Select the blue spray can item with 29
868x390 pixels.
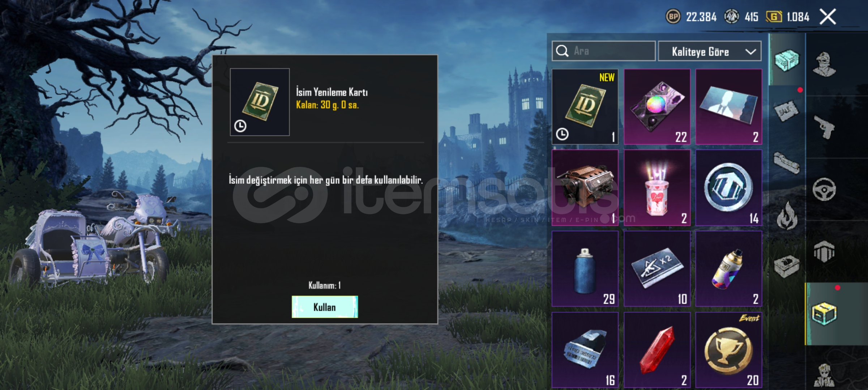(585, 269)
